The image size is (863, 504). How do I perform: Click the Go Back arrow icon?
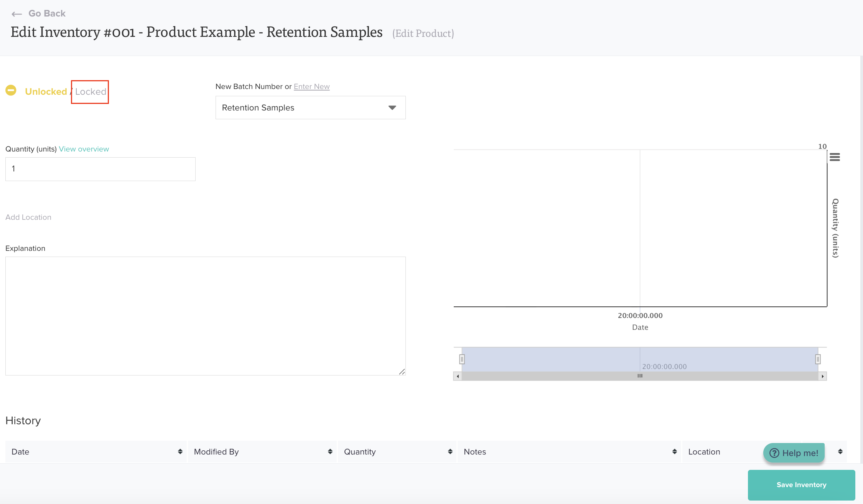click(x=16, y=14)
